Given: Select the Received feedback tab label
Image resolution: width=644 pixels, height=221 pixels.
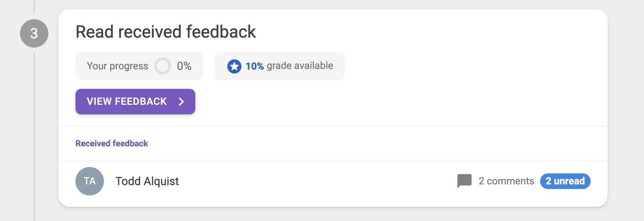Looking at the screenshot, I should (112, 144).
